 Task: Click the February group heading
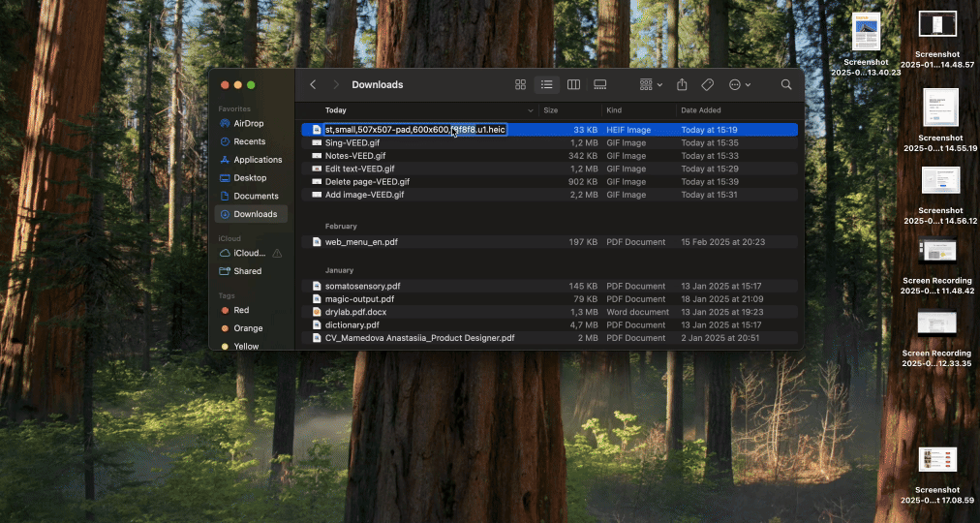tap(341, 227)
